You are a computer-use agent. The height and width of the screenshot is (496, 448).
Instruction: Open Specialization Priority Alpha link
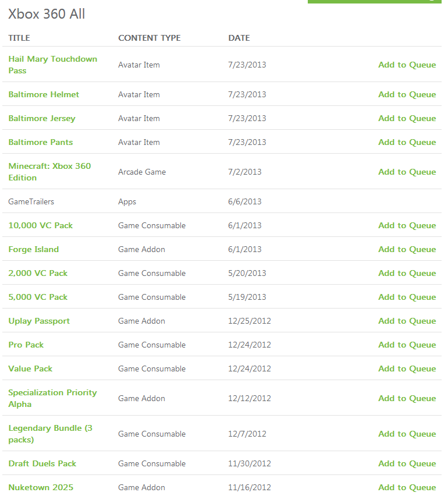click(x=52, y=398)
